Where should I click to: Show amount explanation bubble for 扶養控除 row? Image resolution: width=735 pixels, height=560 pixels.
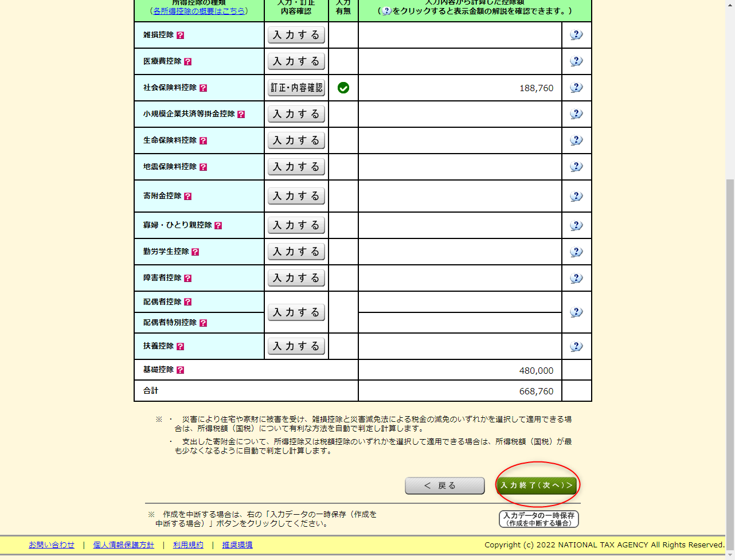(x=576, y=347)
